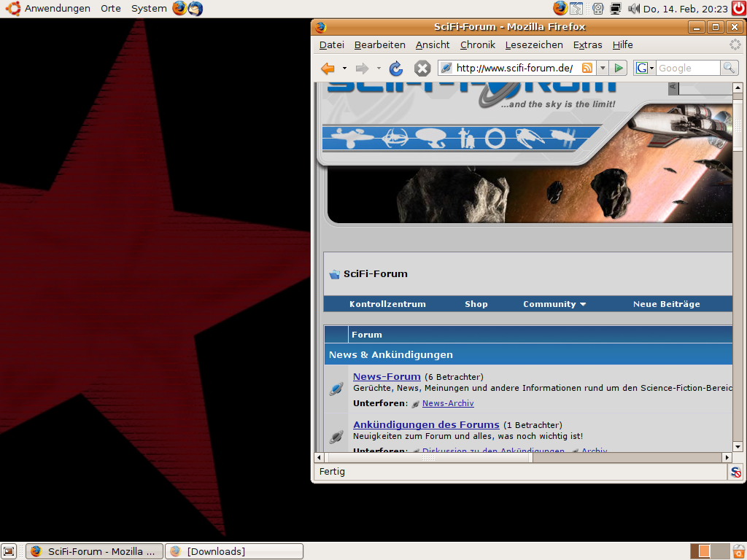The image size is (747, 560).
Task: Expand the URL bar history dropdown
Action: tap(603, 69)
